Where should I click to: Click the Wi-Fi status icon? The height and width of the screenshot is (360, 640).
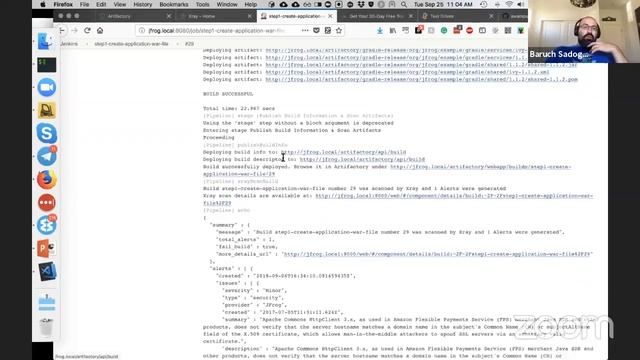(x=509, y=4)
